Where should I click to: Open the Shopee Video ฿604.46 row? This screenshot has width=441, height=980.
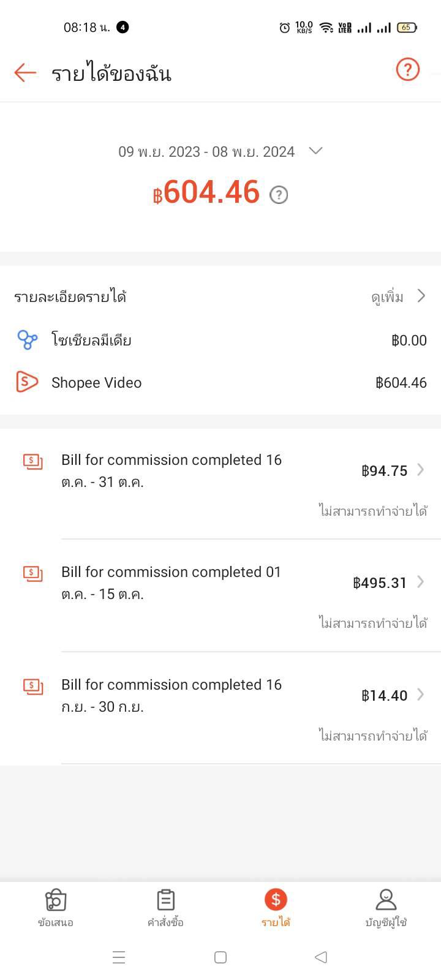click(x=221, y=383)
